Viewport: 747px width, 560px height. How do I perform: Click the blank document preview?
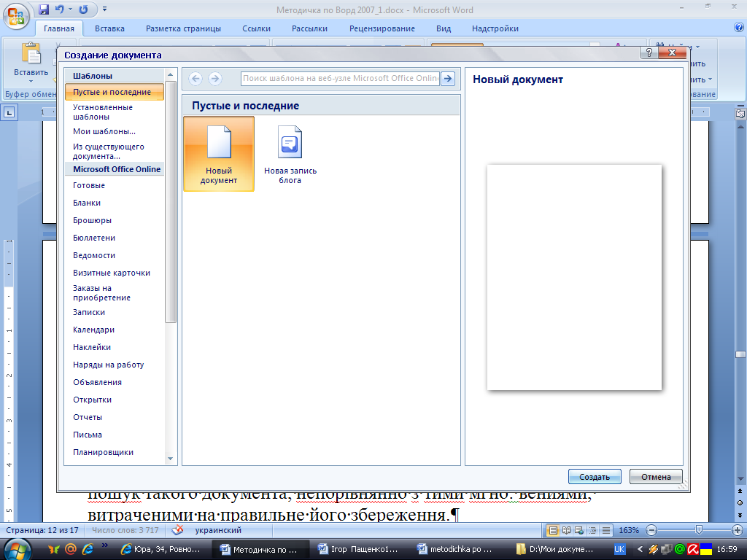coord(574,278)
